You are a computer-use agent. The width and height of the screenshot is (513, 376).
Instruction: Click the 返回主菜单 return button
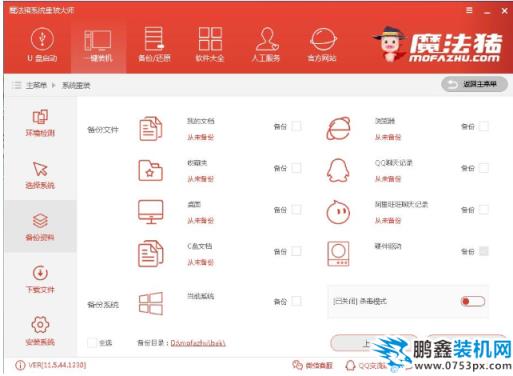[474, 84]
